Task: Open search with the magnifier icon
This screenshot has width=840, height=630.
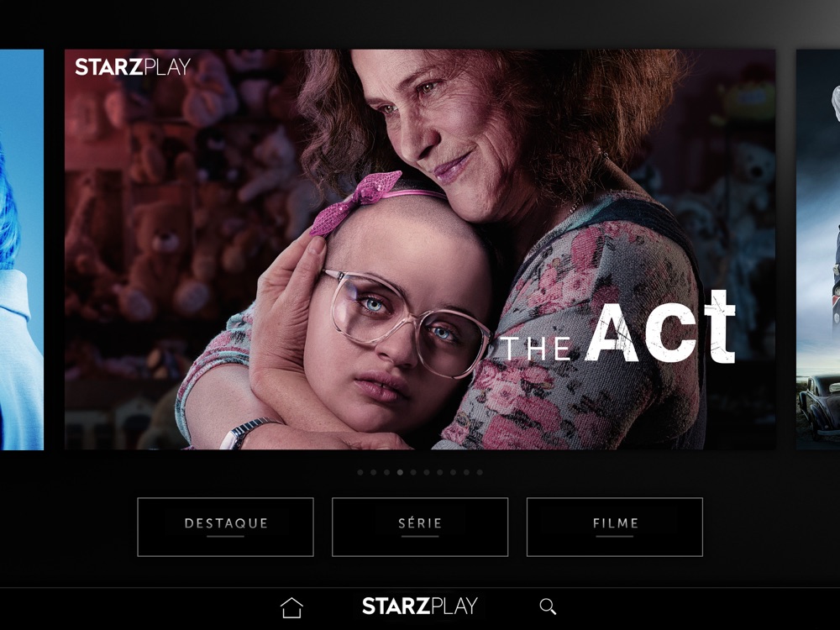Action: pos(548,606)
